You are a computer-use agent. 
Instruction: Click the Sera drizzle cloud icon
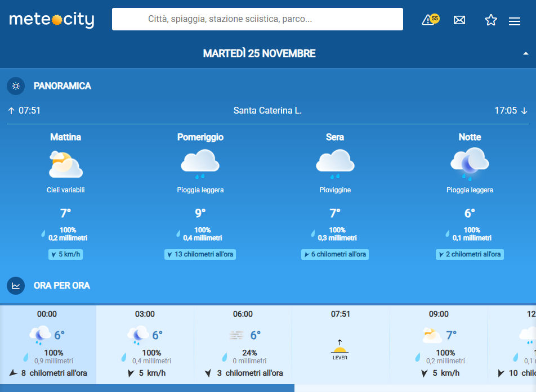(x=334, y=164)
